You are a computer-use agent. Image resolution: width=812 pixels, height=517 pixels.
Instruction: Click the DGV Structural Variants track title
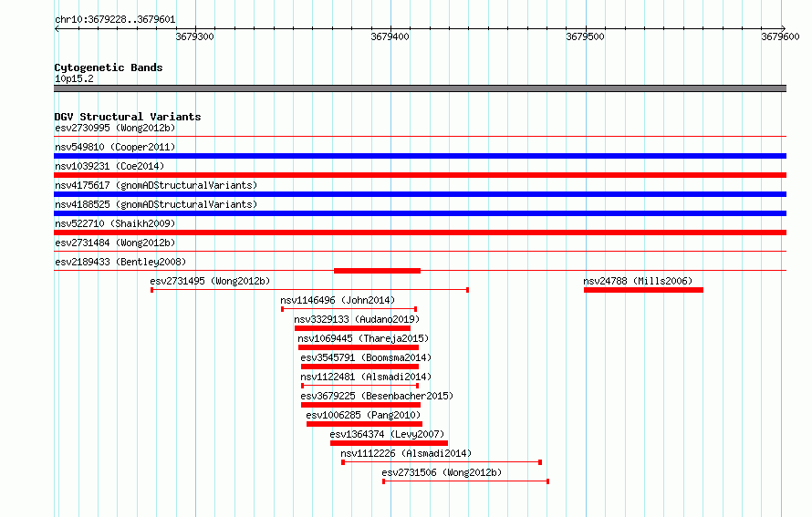128,117
